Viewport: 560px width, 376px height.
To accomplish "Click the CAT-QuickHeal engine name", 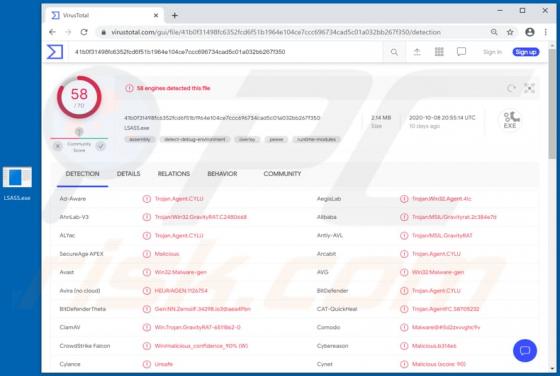I will pos(337,309).
